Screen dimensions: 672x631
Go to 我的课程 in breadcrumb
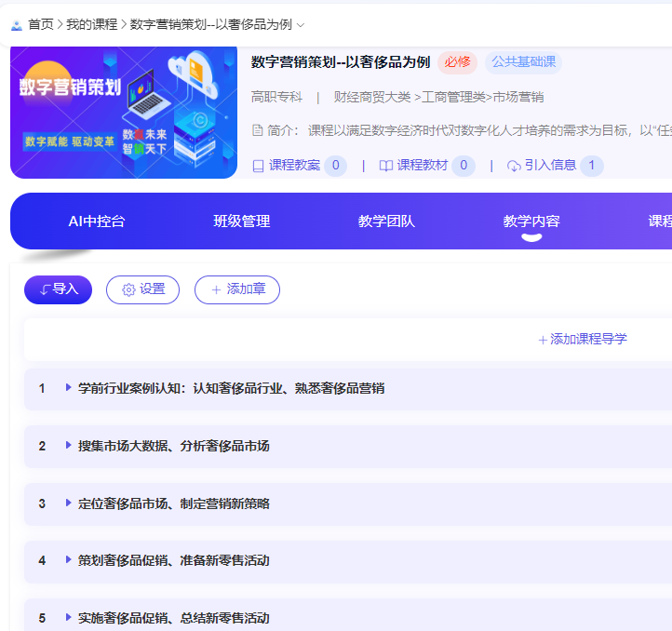point(92,25)
